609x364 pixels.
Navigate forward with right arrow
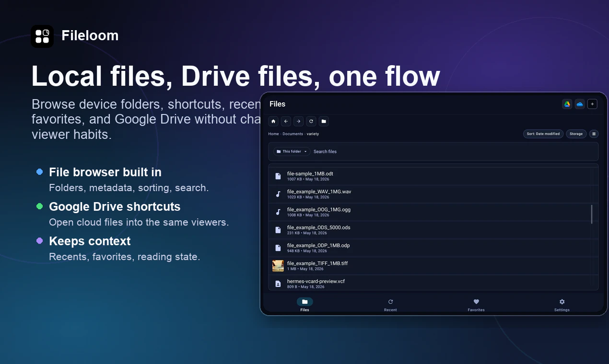click(x=298, y=121)
